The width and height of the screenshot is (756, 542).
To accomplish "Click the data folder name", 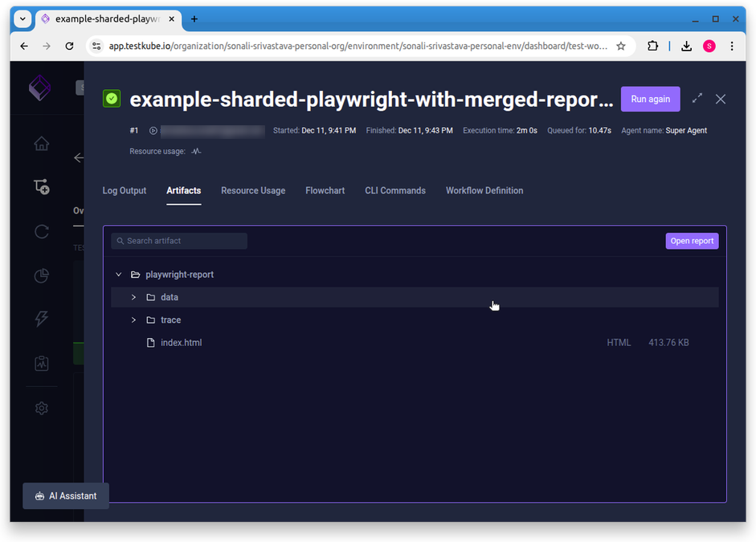I will [170, 297].
